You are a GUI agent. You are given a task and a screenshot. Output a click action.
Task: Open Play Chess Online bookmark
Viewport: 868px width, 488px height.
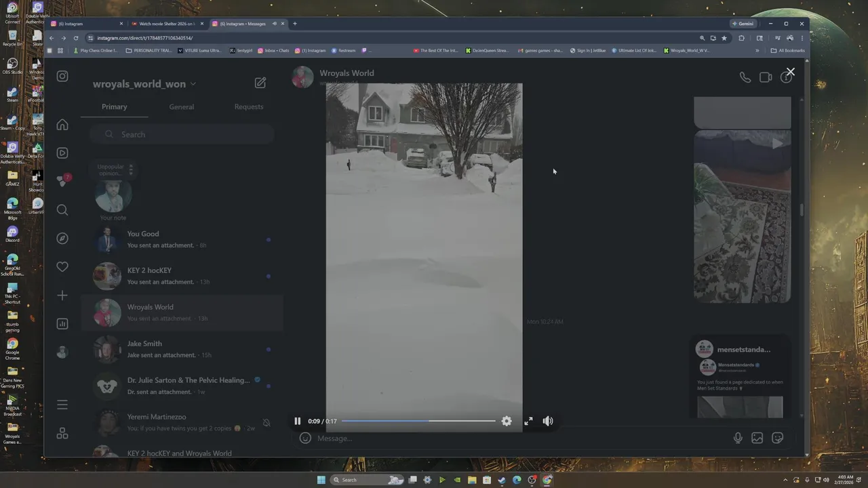point(96,50)
